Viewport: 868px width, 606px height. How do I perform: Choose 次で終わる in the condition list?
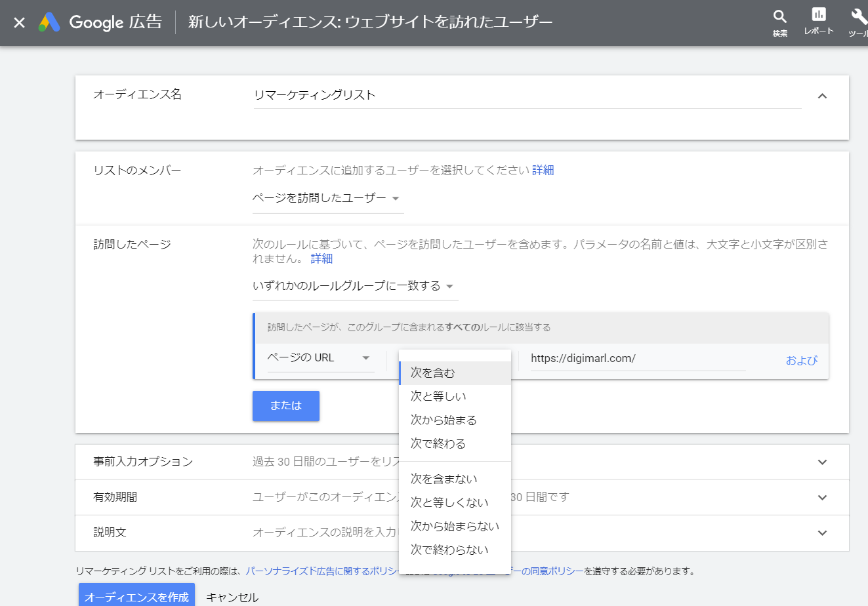[455, 444]
